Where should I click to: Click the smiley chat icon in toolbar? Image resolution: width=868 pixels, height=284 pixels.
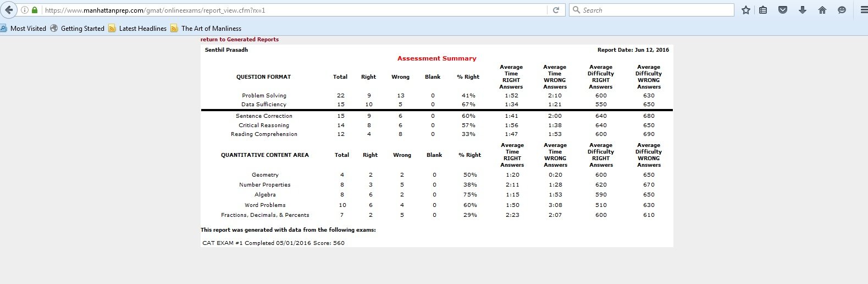pos(842,10)
